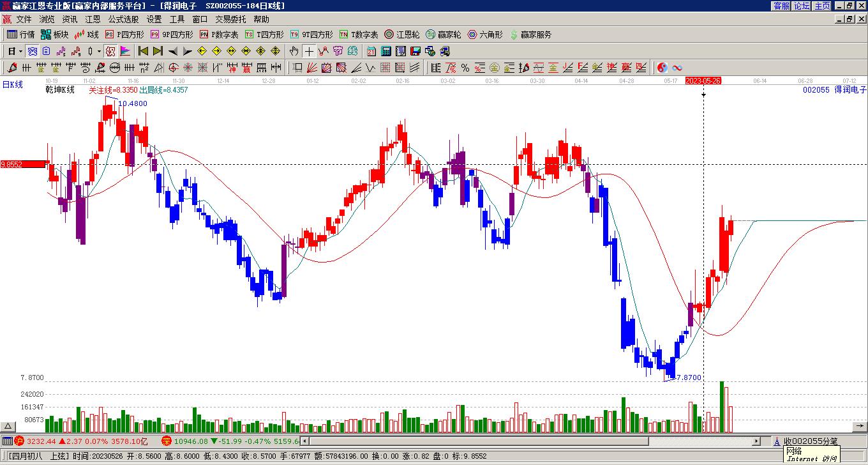Open the 交易委托 menu
The height and width of the screenshot is (465, 868).
pyautogui.click(x=230, y=19)
